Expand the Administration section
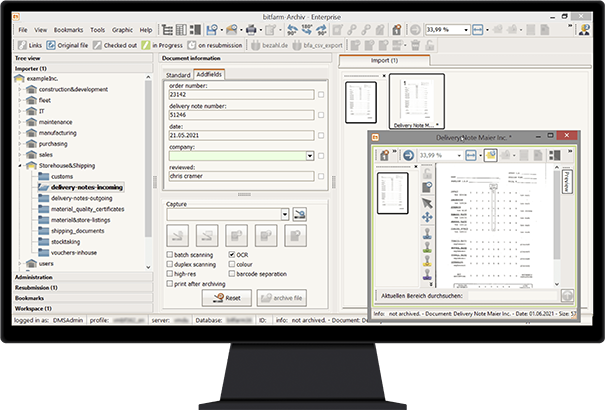This screenshot has height=410, width=605. (x=83, y=277)
